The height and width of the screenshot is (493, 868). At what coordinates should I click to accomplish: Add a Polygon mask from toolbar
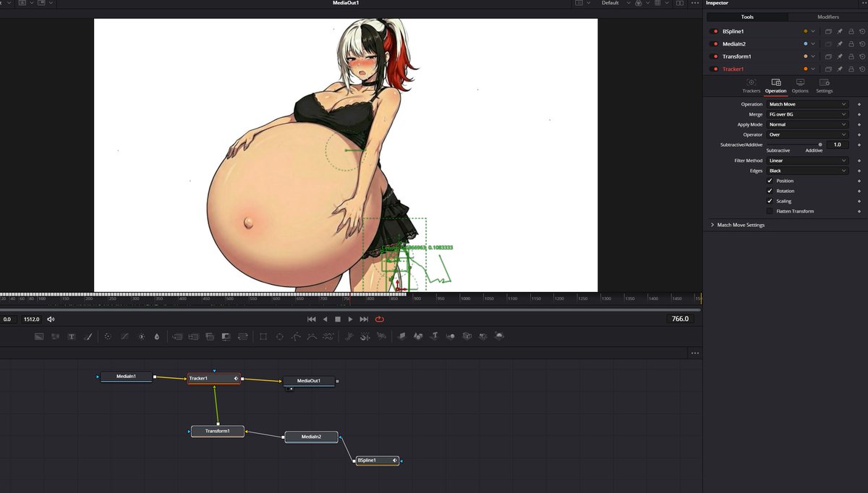point(295,336)
